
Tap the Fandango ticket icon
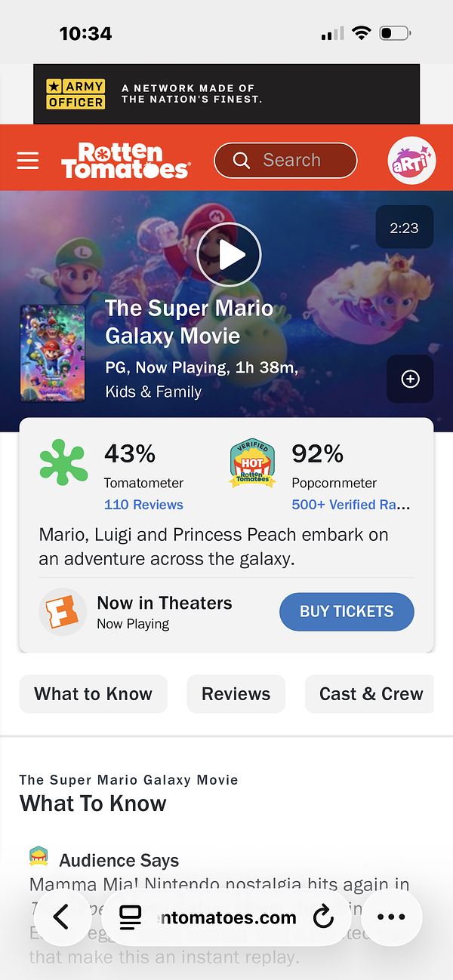pos(63,612)
